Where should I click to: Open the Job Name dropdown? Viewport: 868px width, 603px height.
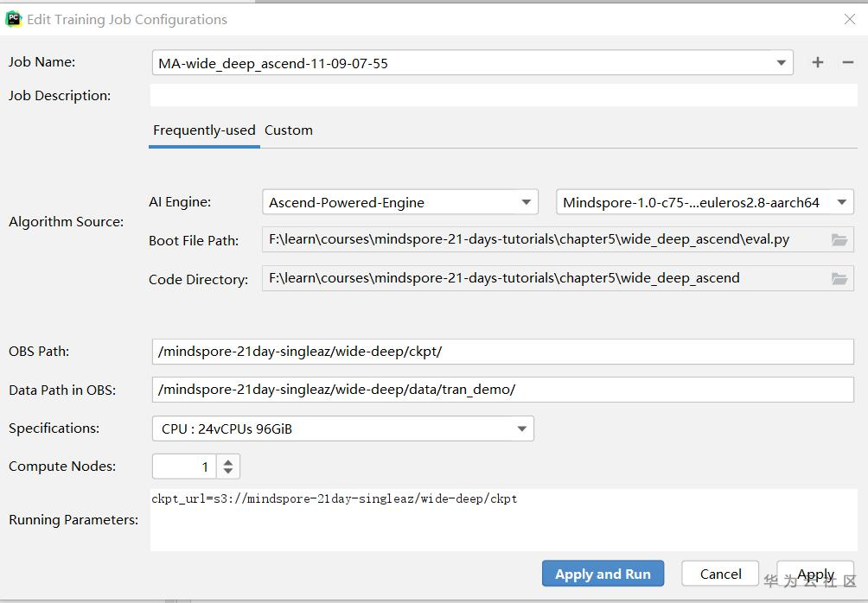point(781,63)
